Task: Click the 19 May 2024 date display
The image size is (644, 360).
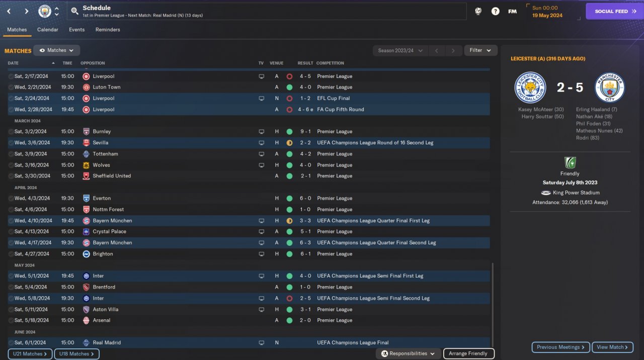Action: click(547, 15)
